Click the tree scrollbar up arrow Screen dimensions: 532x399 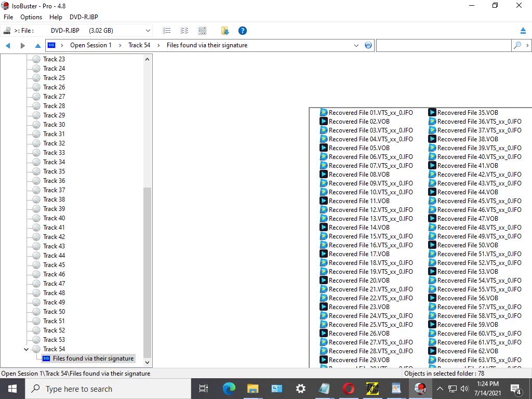pos(147,59)
